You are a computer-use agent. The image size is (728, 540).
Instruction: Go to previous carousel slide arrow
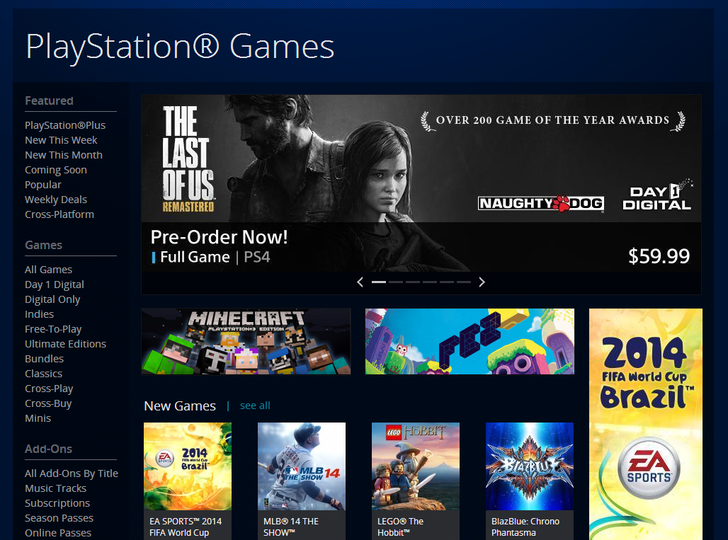(360, 282)
